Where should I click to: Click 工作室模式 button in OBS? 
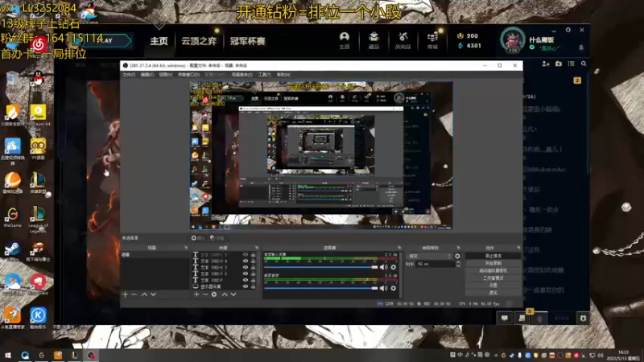[493, 278]
